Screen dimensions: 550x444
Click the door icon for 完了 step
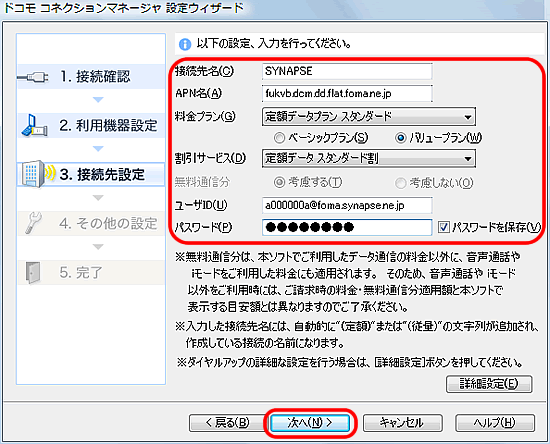(x=33, y=273)
